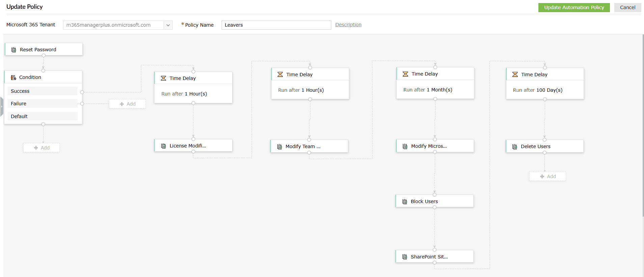644x277 pixels.
Task: Add a task after Delete Users
Action: (x=548, y=176)
